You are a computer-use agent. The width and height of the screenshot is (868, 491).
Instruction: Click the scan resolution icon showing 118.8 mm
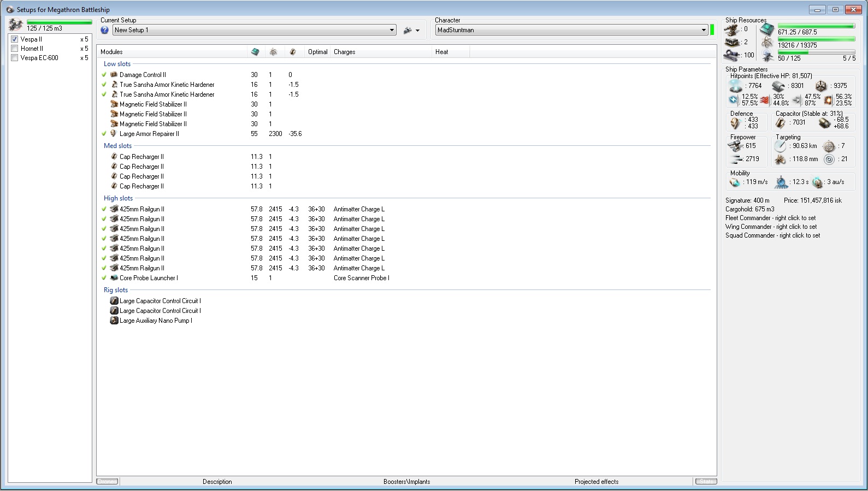(x=780, y=159)
